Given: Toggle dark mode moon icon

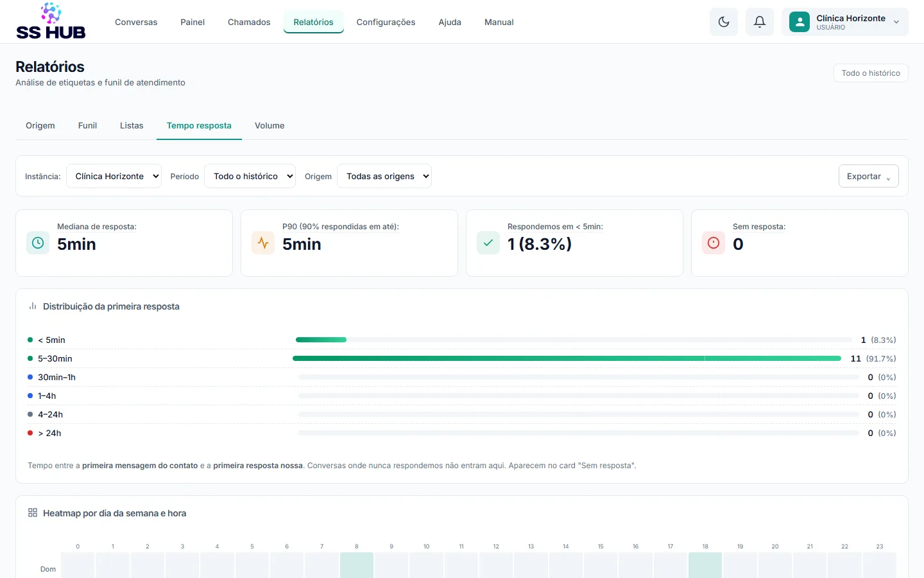Looking at the screenshot, I should [x=724, y=22].
